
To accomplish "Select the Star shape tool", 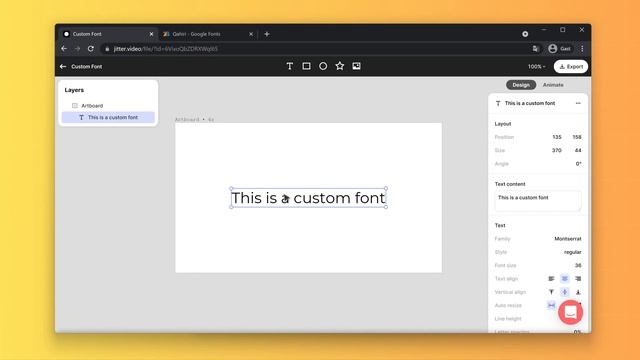I will click(340, 66).
